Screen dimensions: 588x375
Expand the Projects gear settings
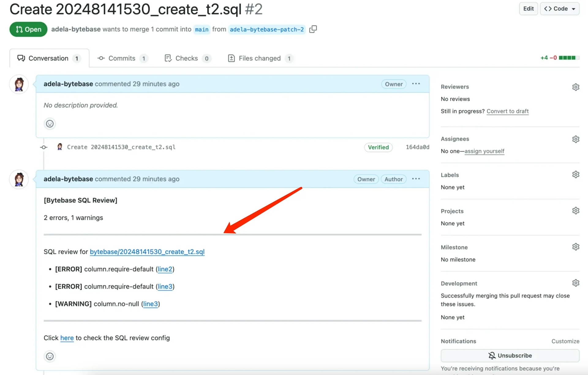coord(575,211)
